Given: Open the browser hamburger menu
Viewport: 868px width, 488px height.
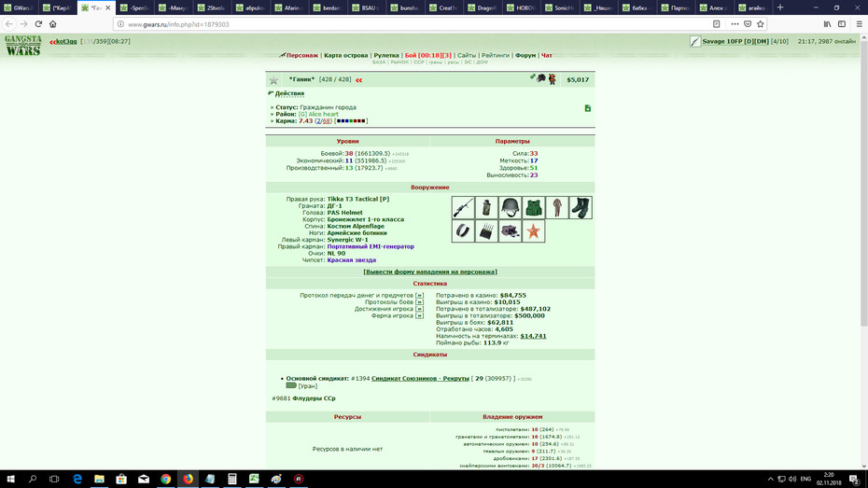Looking at the screenshot, I should 860,23.
